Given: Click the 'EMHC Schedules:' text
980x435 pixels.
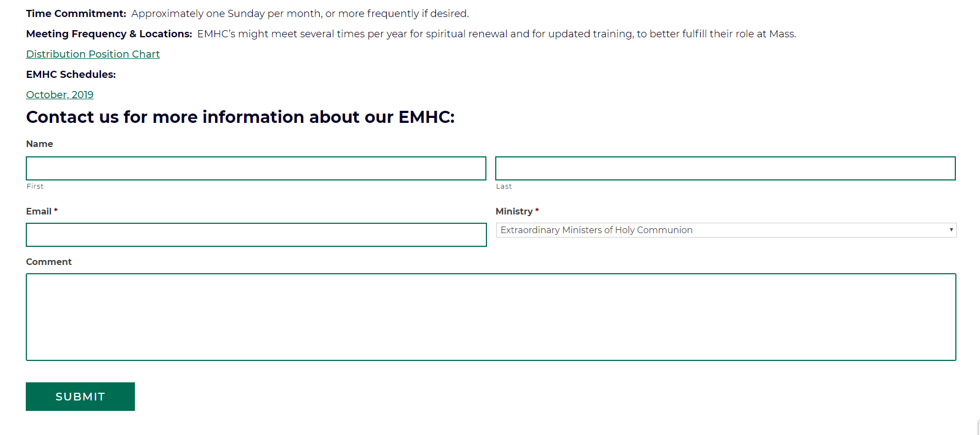Looking at the screenshot, I should click(x=71, y=75).
